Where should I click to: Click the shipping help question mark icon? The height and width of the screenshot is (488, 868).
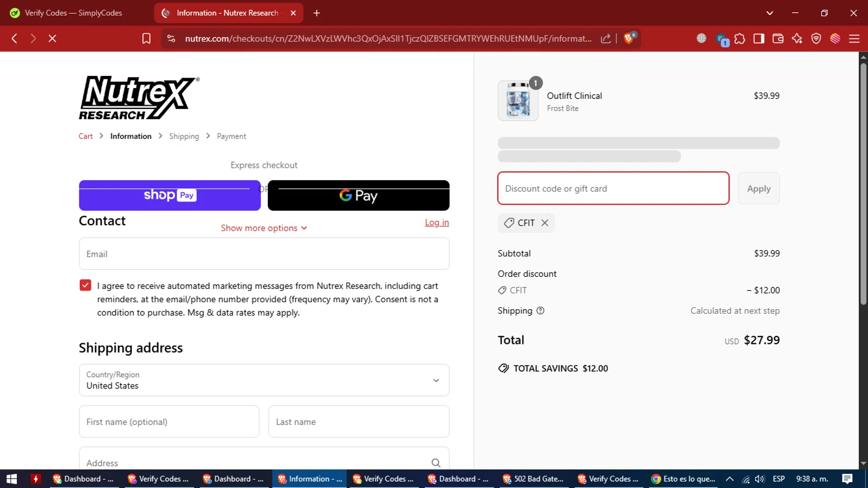pos(540,311)
